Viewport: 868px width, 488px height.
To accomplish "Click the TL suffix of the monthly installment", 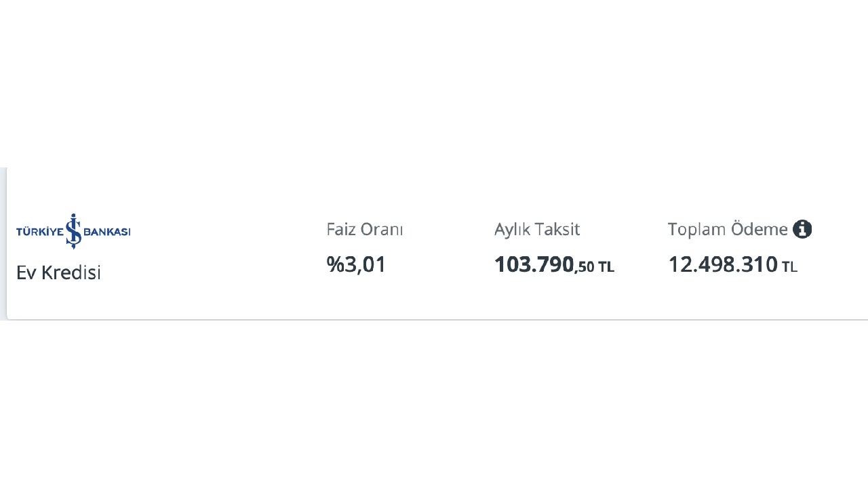I will click(x=606, y=267).
